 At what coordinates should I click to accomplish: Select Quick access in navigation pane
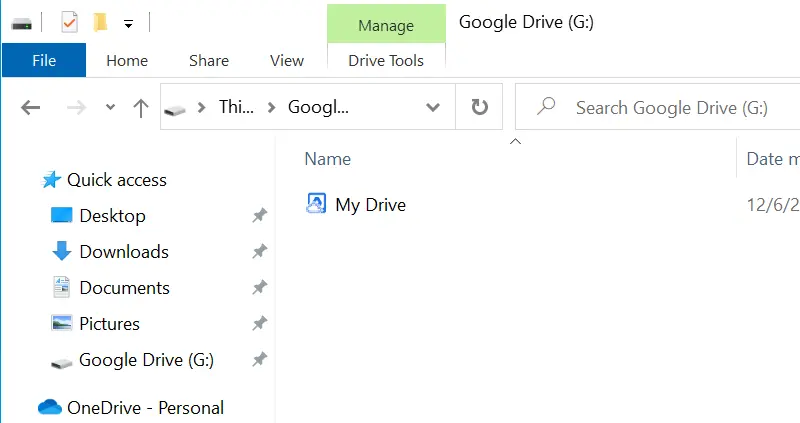(x=117, y=180)
